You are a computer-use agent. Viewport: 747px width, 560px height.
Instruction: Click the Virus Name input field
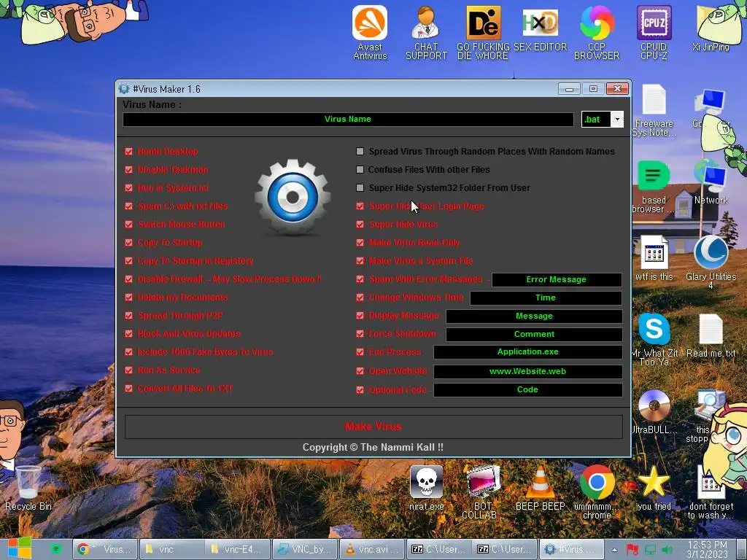point(348,119)
